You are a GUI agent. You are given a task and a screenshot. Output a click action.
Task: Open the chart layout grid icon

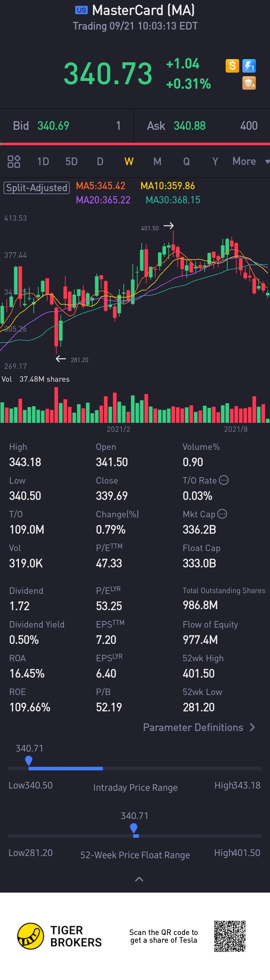[x=14, y=161]
